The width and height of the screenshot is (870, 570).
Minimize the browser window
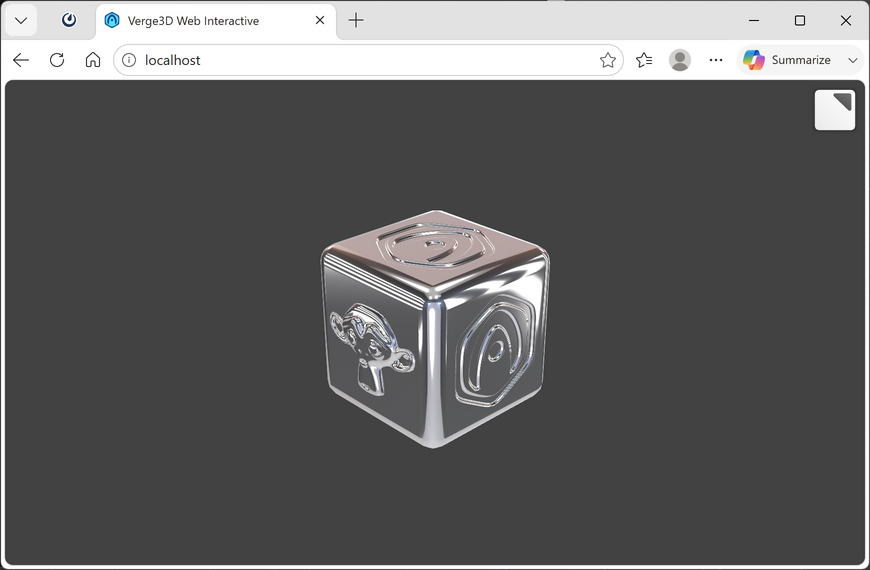[753, 21]
